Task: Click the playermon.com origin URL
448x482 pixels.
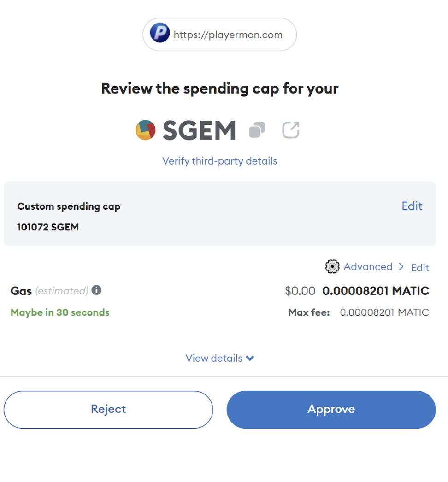Action: (x=228, y=35)
